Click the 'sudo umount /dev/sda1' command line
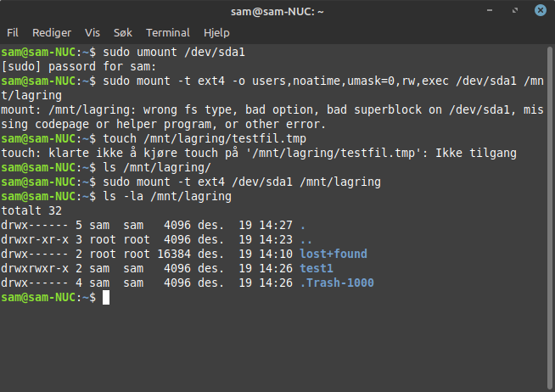 (x=123, y=53)
